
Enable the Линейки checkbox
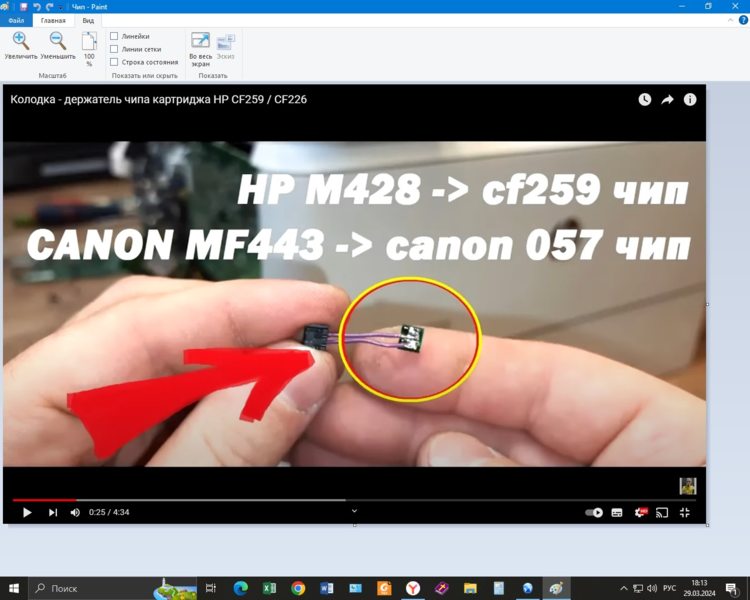pos(114,36)
